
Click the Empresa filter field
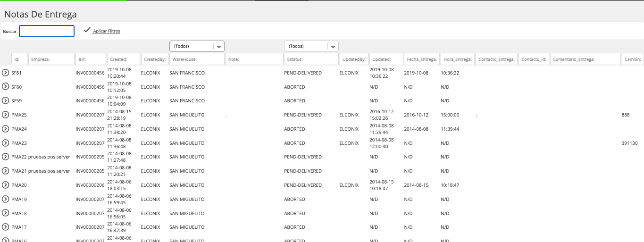(x=51, y=59)
